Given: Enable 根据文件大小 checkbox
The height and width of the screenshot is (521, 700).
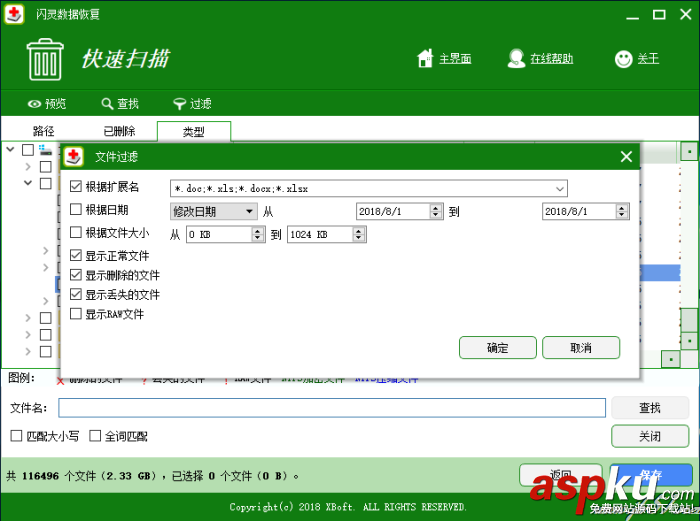Looking at the screenshot, I should [76, 232].
